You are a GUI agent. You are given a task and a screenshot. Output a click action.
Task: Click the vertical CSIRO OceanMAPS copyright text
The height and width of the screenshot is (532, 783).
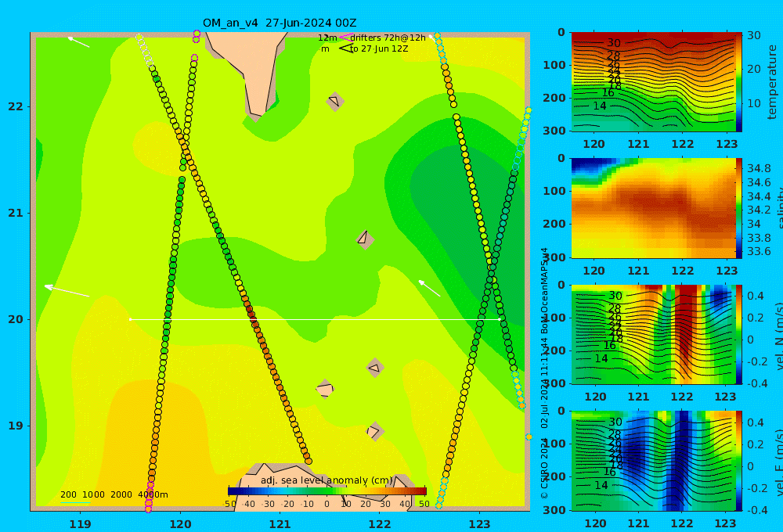tap(544, 373)
